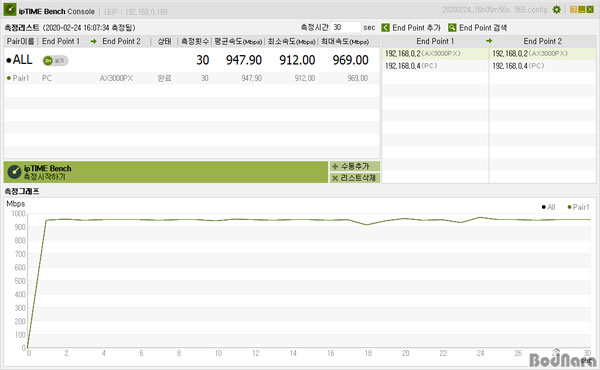Click the plus icon on 수동추가
600x370 pixels.
(x=335, y=166)
